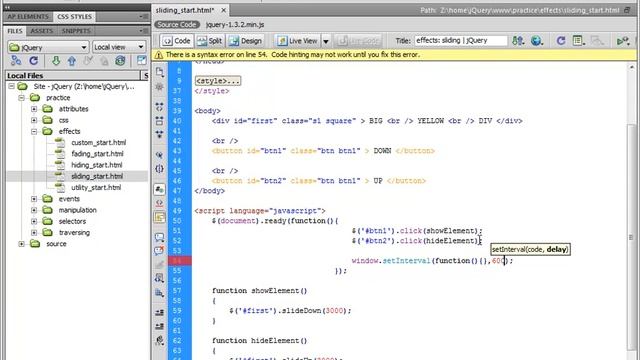The height and width of the screenshot is (360, 640).
Task: Select hiding_start.html in the file tree
Action: 97,165
